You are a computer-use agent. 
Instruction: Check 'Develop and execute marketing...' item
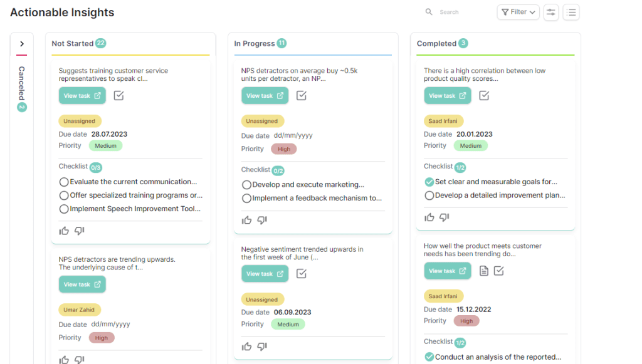click(246, 185)
